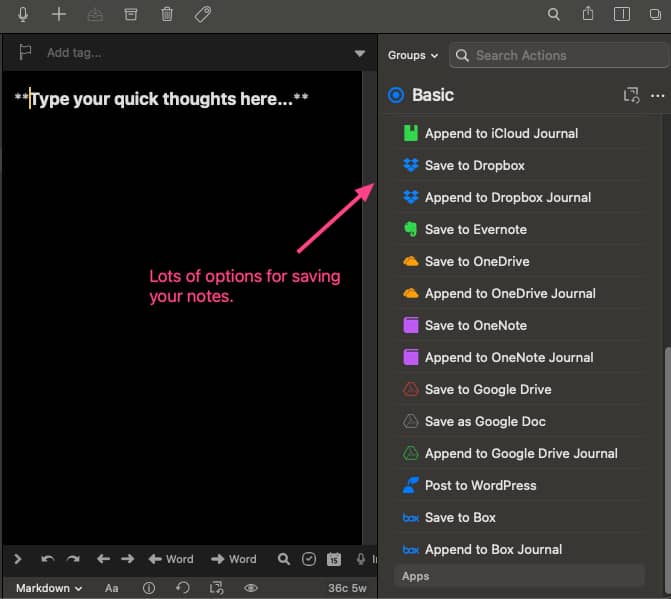
Task: Select Save as Google Doc
Action: pos(520,421)
